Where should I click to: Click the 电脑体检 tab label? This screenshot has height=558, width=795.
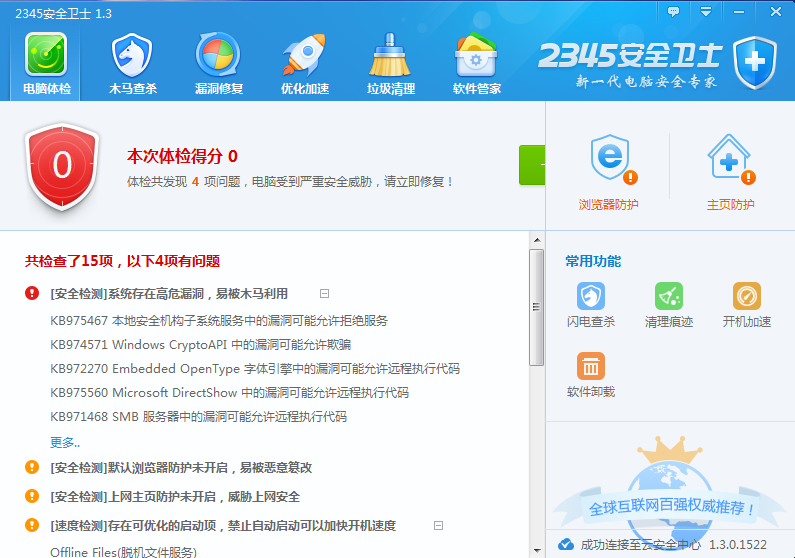click(x=47, y=89)
